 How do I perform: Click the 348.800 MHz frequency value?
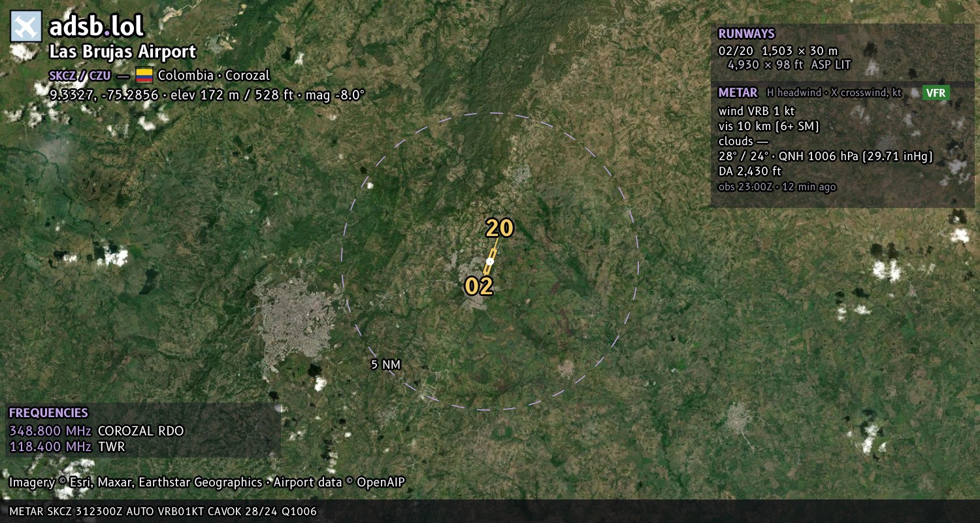pyautogui.click(x=50, y=431)
